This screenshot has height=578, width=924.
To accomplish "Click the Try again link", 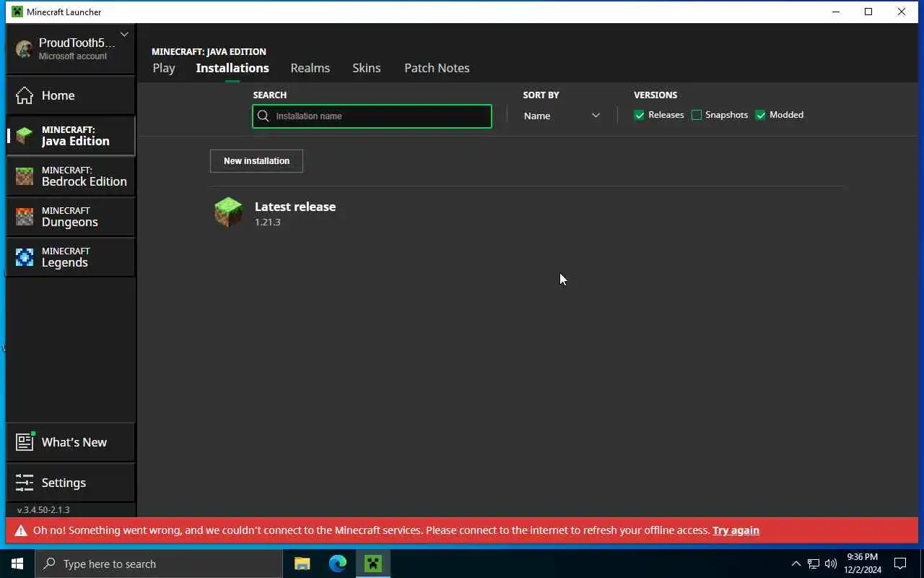I will (x=736, y=530).
